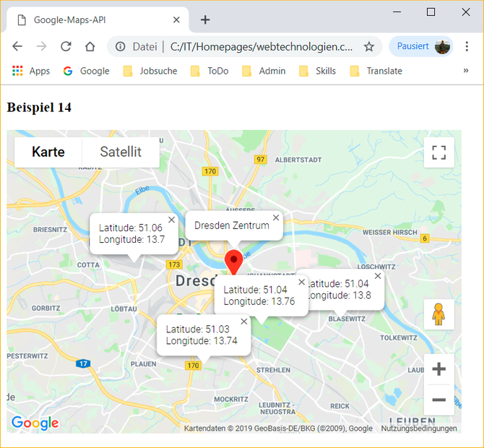Image resolution: width=484 pixels, height=448 pixels.
Task: Open the Chrome three-dot menu
Action: [x=467, y=47]
